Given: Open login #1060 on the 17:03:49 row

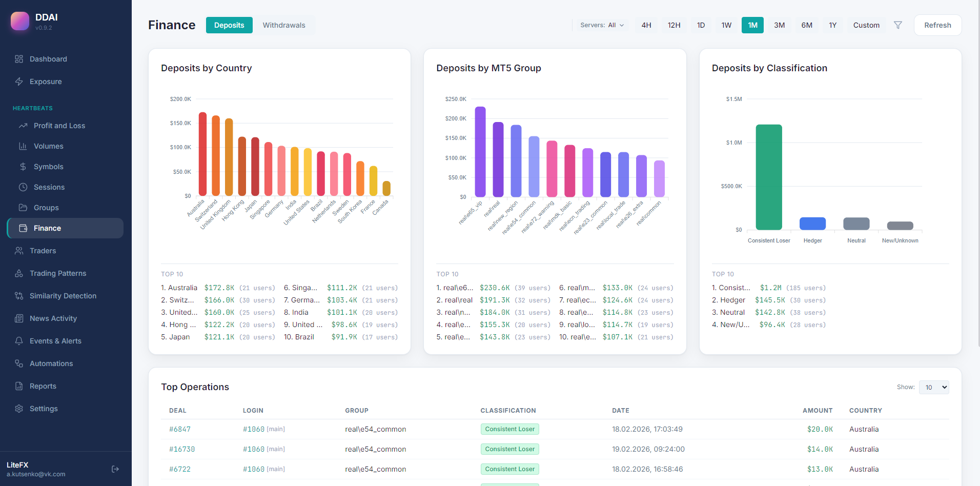Looking at the screenshot, I should (x=254, y=429).
